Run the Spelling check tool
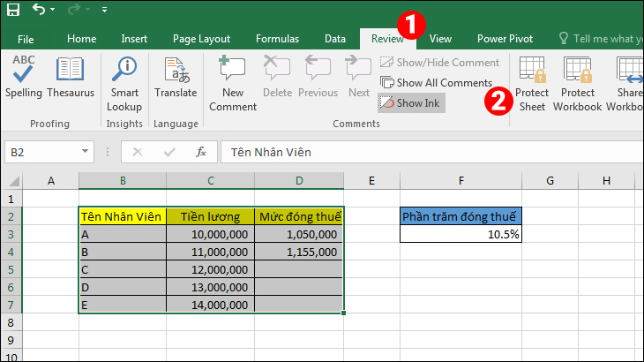Screen dimensions: 644x362 (23, 78)
